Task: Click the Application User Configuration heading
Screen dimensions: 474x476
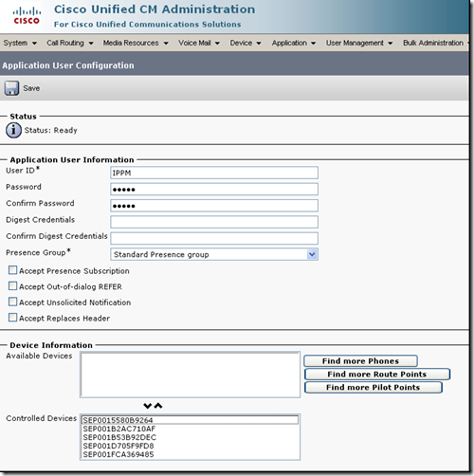Action: (x=68, y=65)
